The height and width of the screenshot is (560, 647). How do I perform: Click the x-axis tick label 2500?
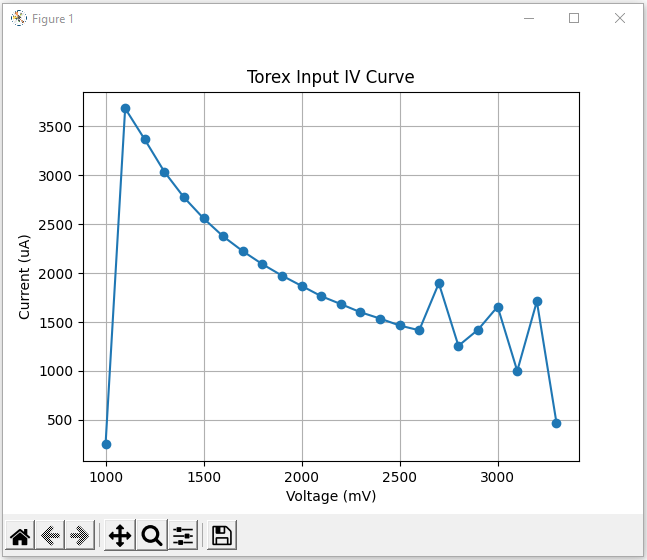(399, 477)
